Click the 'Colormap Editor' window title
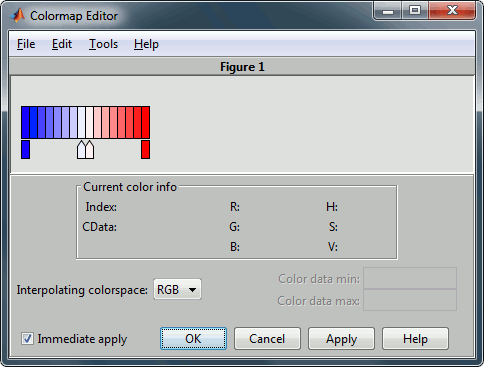The image size is (484, 367). 74,16
